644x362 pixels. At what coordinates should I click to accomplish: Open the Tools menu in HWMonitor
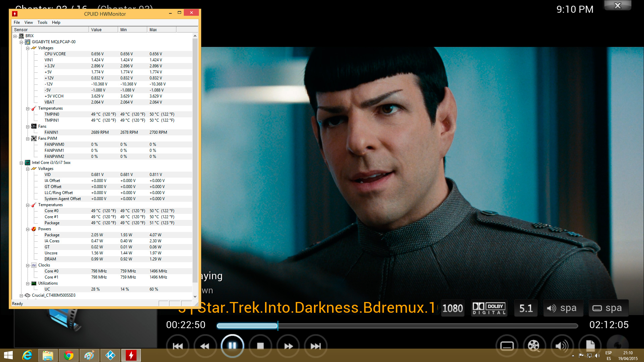point(42,22)
